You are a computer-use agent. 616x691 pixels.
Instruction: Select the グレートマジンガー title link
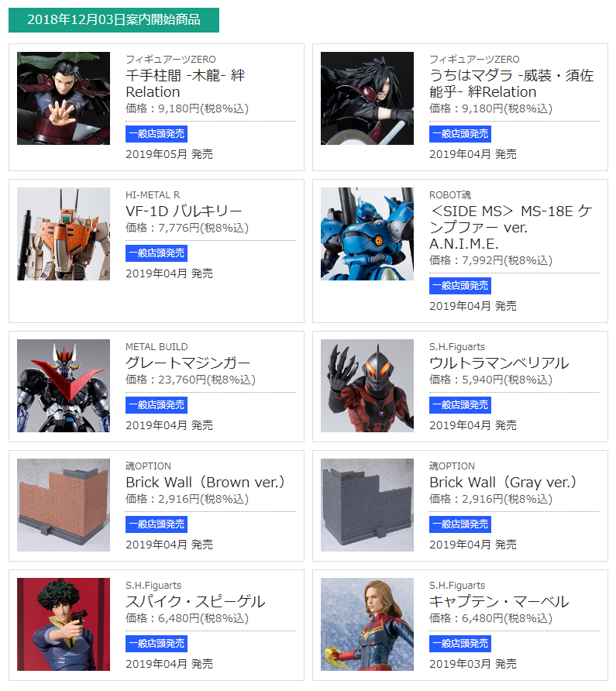coord(188,363)
